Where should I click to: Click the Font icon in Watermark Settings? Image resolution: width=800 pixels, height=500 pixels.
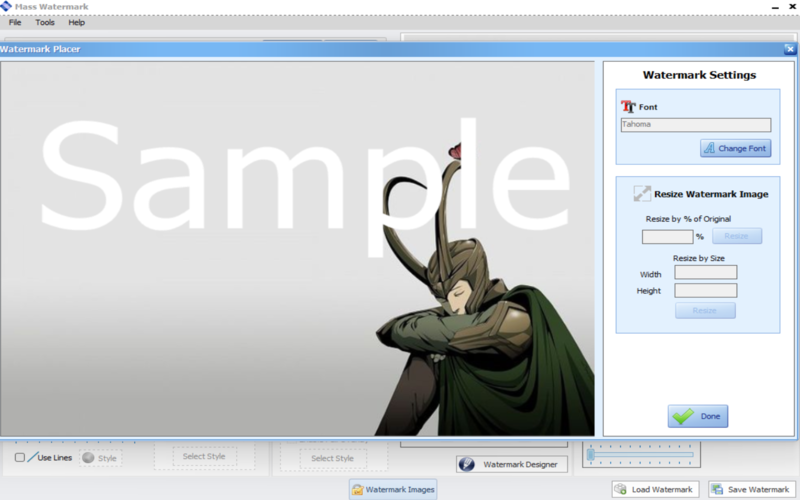tap(628, 106)
